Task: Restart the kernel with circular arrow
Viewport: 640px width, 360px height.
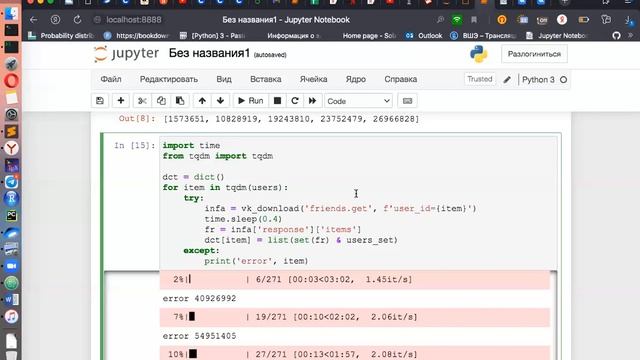Action: [x=295, y=101]
